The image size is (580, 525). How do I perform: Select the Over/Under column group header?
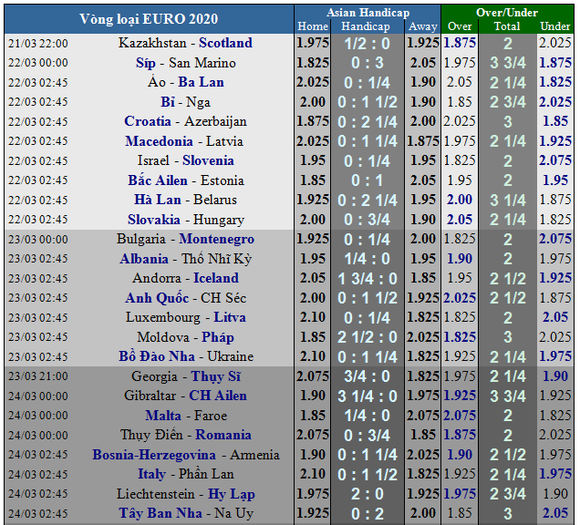click(x=507, y=13)
